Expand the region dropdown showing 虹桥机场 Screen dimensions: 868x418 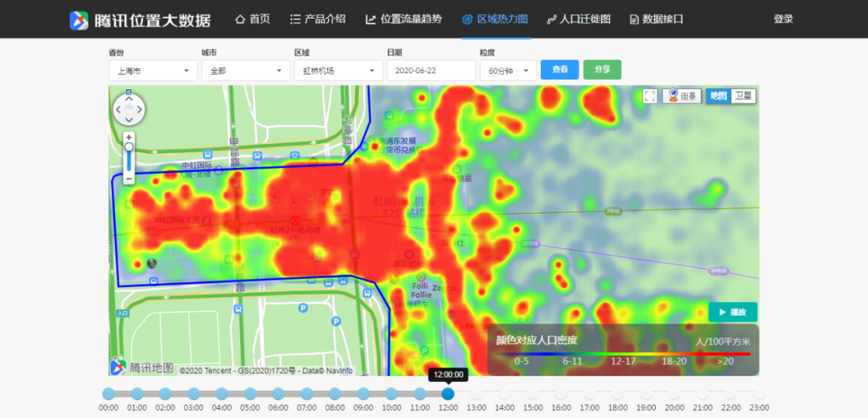[x=338, y=71]
